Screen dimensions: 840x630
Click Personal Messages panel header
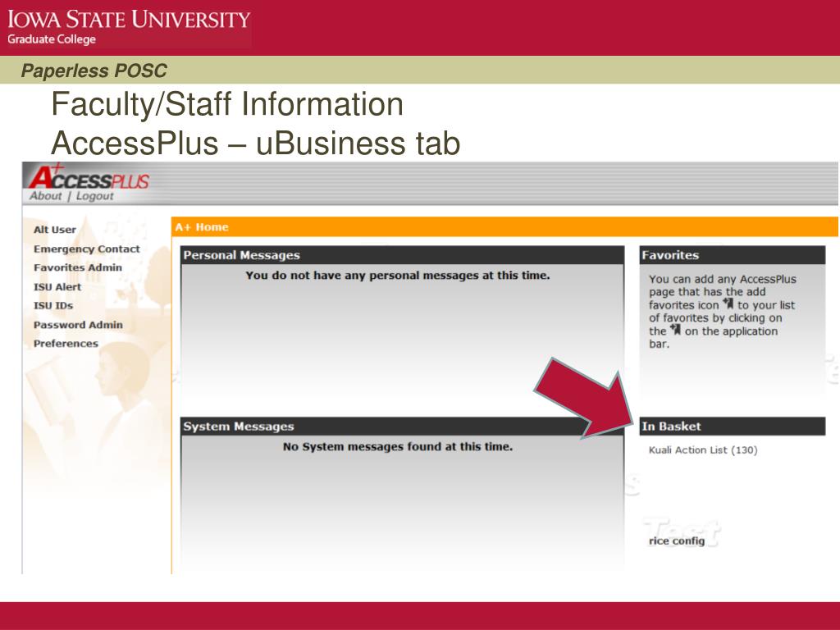click(402, 256)
